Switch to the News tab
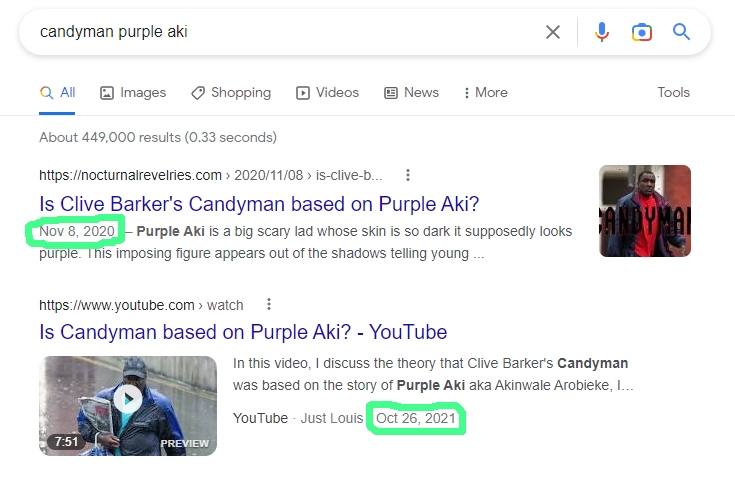The width and height of the screenshot is (735, 485). tap(411, 92)
